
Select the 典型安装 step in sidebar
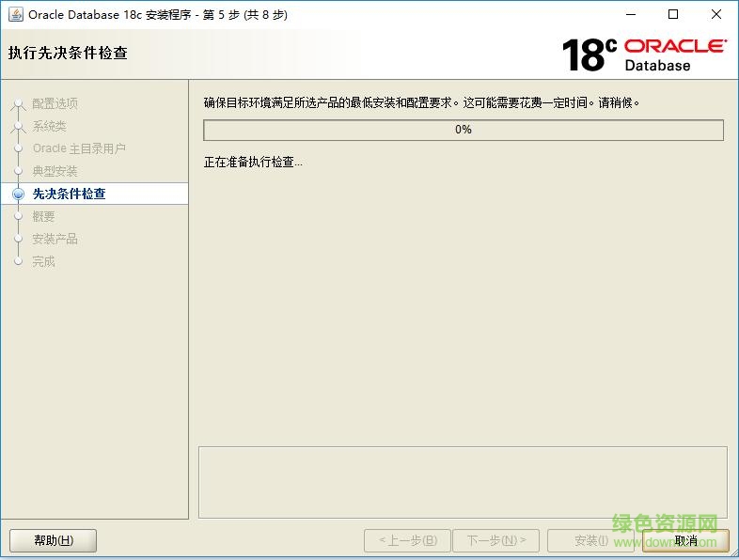click(55, 171)
